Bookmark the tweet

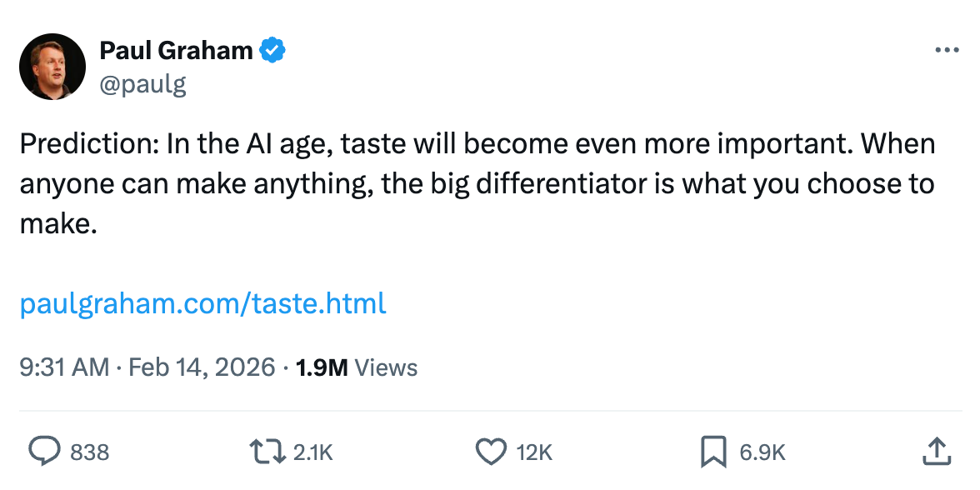click(715, 452)
